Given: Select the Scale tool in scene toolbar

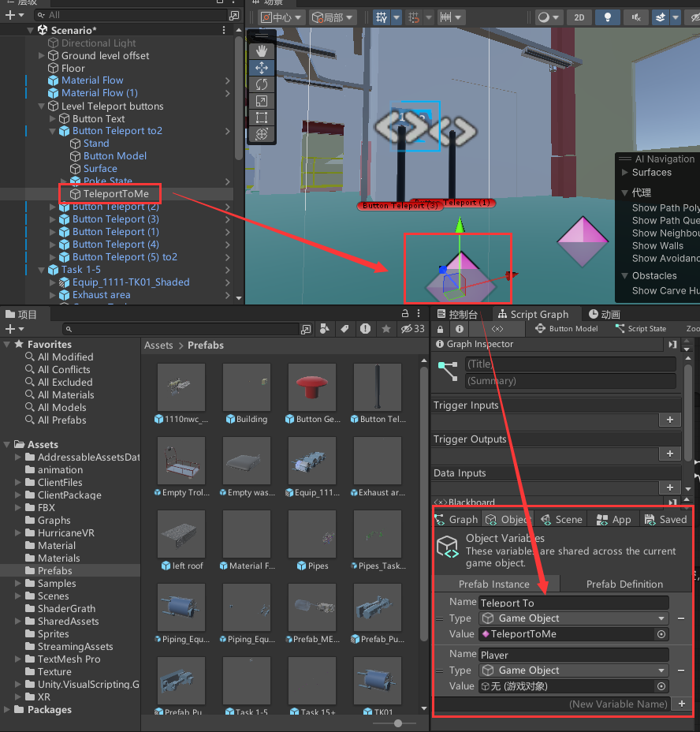Looking at the screenshot, I should coord(262,101).
